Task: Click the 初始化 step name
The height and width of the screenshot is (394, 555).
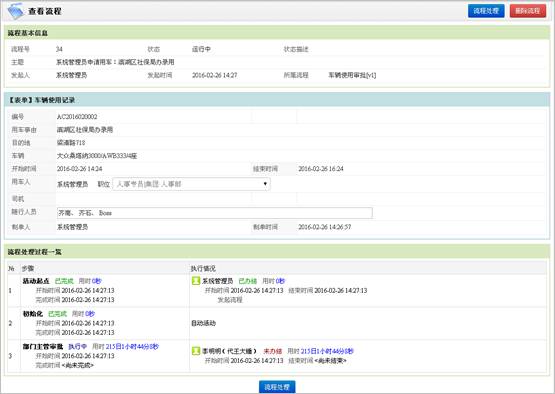Action: coord(33,314)
